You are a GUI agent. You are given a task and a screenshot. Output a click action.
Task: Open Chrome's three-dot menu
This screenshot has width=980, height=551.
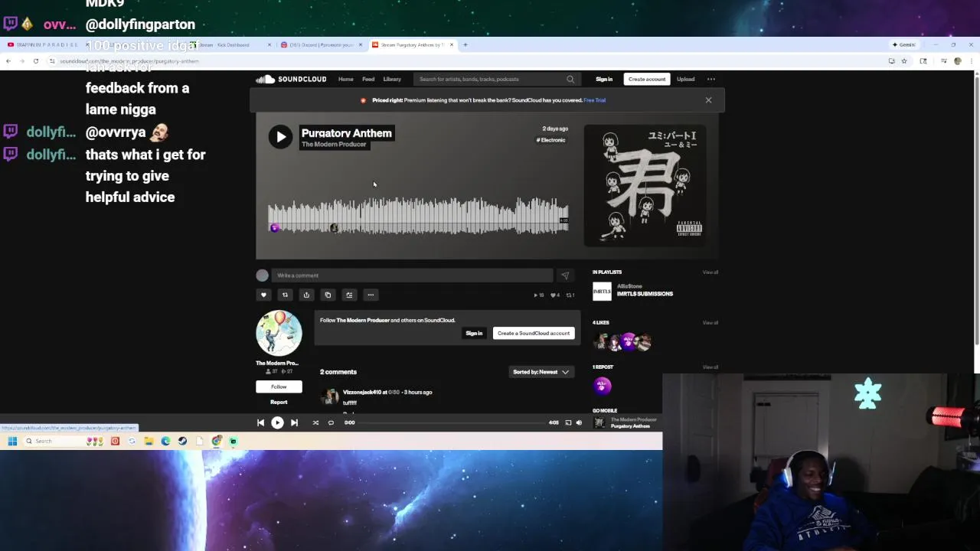[972, 61]
